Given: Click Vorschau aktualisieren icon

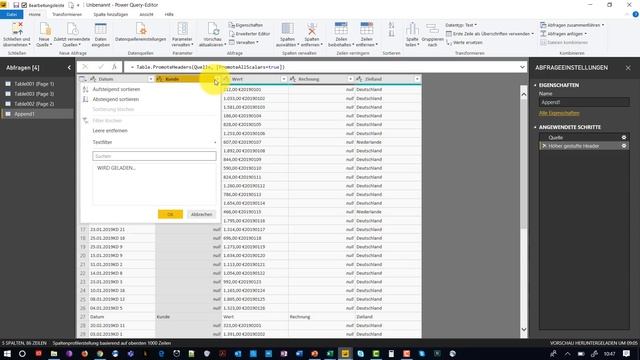Looking at the screenshot, I should point(212,29).
